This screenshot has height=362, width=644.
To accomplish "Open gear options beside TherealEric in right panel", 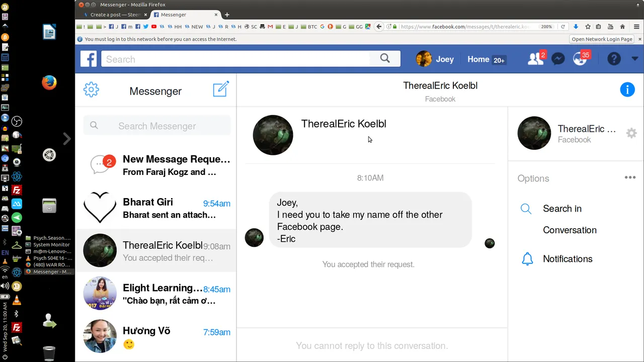I will pyautogui.click(x=631, y=133).
